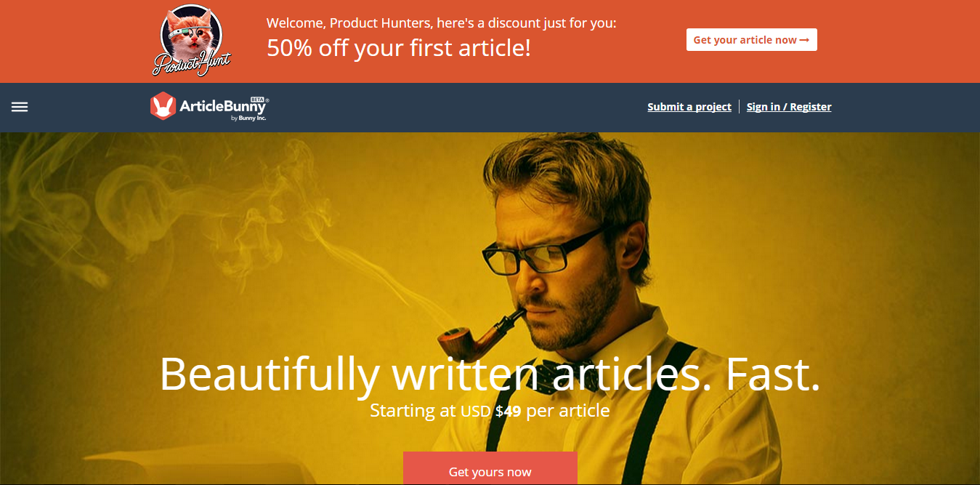Click the arrow in Get your article now
The width and height of the screenshot is (980, 485).
[x=804, y=40]
